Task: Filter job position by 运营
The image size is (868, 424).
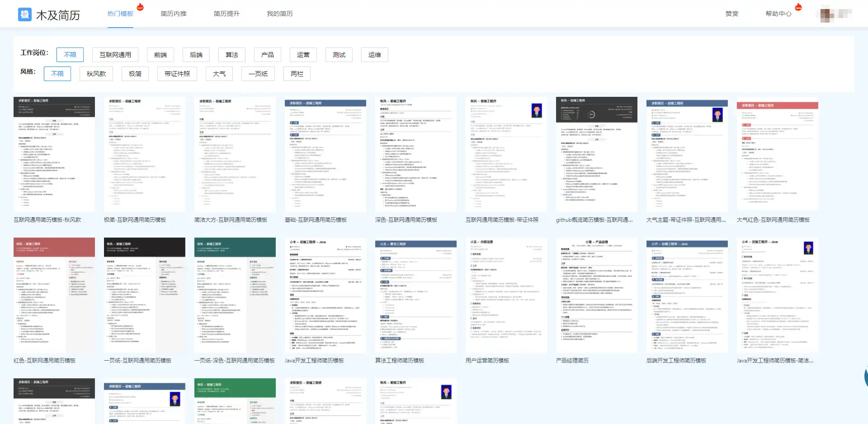Action: pyautogui.click(x=303, y=55)
